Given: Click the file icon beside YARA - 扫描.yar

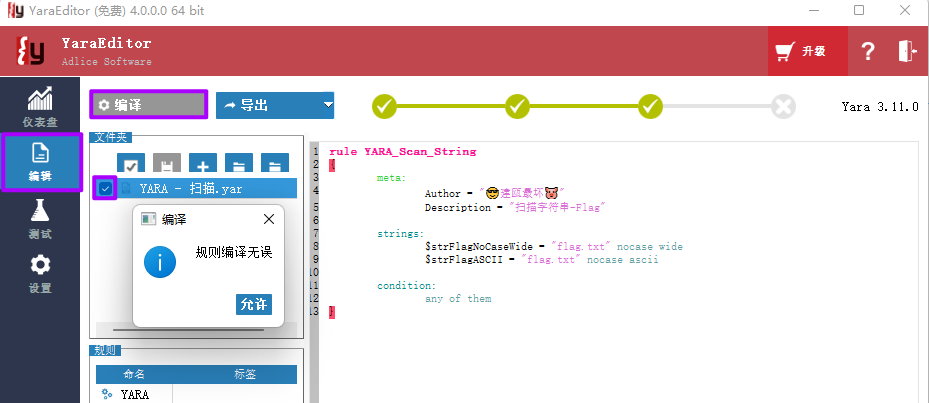Looking at the screenshot, I should tap(126, 188).
